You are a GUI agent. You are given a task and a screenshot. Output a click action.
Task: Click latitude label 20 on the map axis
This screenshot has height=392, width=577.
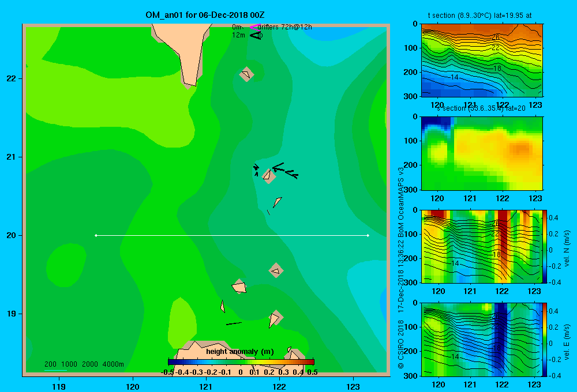click(x=12, y=235)
